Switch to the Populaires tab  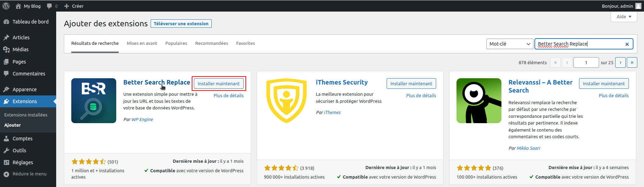[176, 44]
